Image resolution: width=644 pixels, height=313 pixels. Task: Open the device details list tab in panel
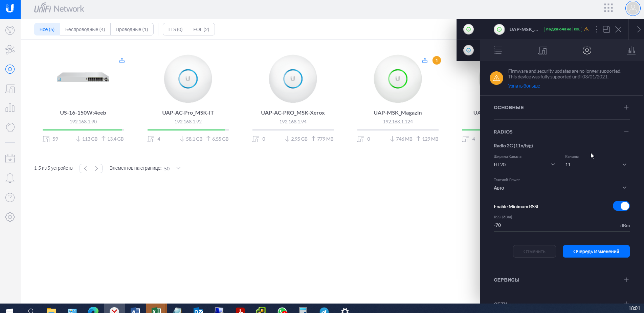[498, 50]
